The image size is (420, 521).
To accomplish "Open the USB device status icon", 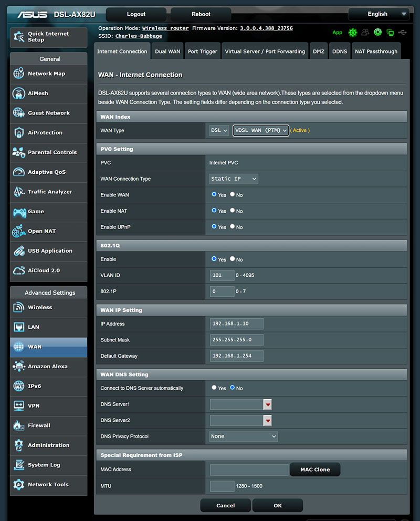I will click(x=402, y=33).
